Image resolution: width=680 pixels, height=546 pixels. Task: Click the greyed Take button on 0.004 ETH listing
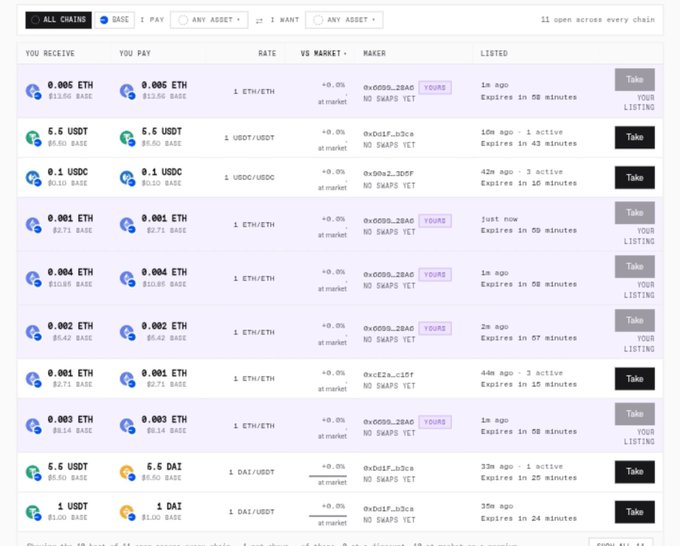pyautogui.click(x=634, y=267)
